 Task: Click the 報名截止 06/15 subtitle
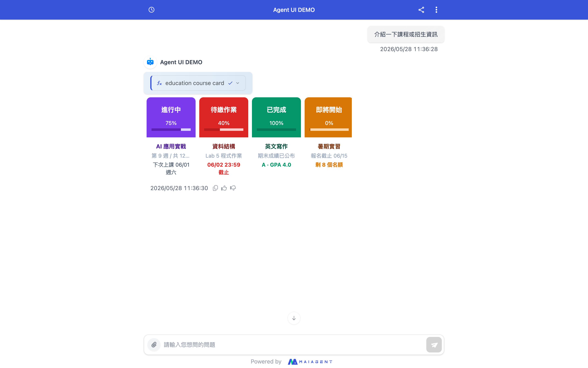(x=329, y=156)
